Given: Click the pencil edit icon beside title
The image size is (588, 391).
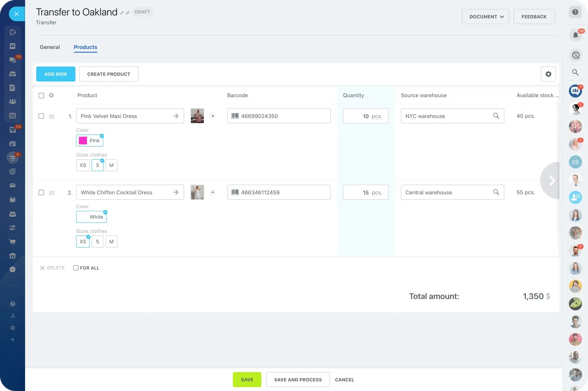Looking at the screenshot, I should (122, 13).
